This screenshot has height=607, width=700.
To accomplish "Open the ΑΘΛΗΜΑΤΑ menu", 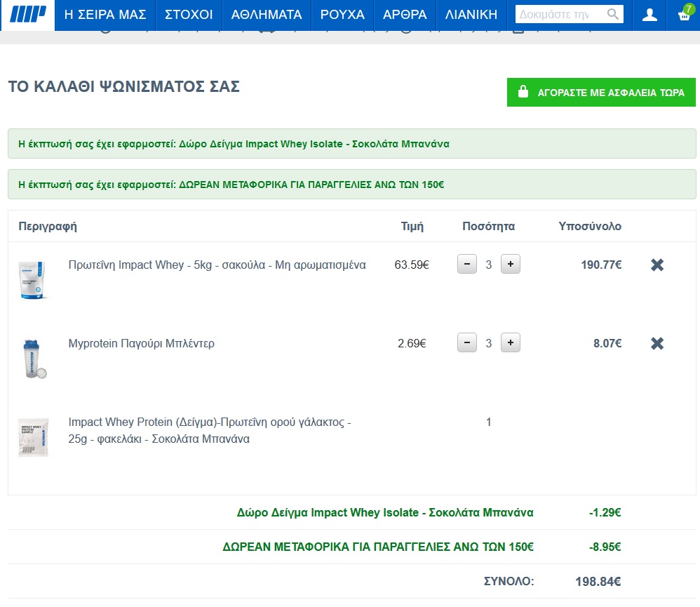I will [267, 15].
